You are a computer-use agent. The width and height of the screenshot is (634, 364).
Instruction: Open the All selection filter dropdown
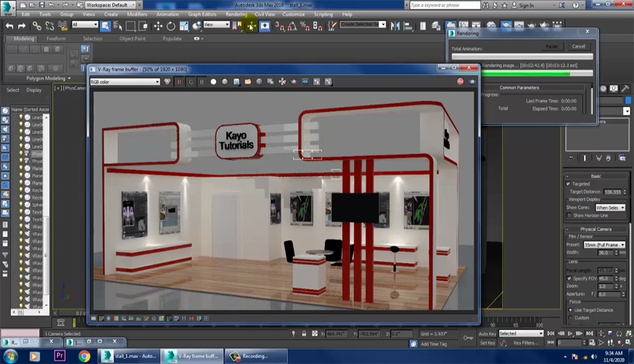(85, 25)
